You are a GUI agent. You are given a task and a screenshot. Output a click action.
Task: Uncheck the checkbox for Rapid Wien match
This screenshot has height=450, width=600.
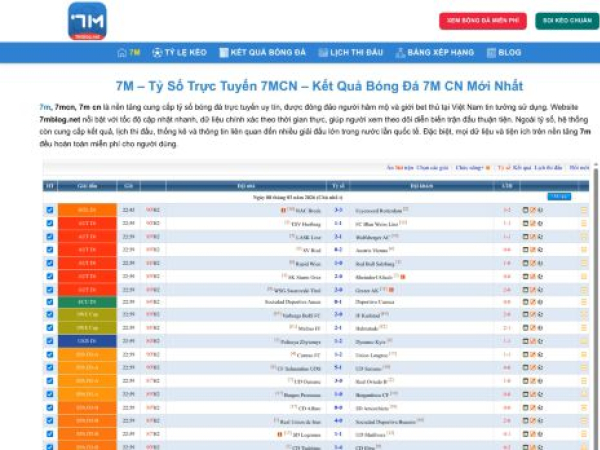pos(50,263)
